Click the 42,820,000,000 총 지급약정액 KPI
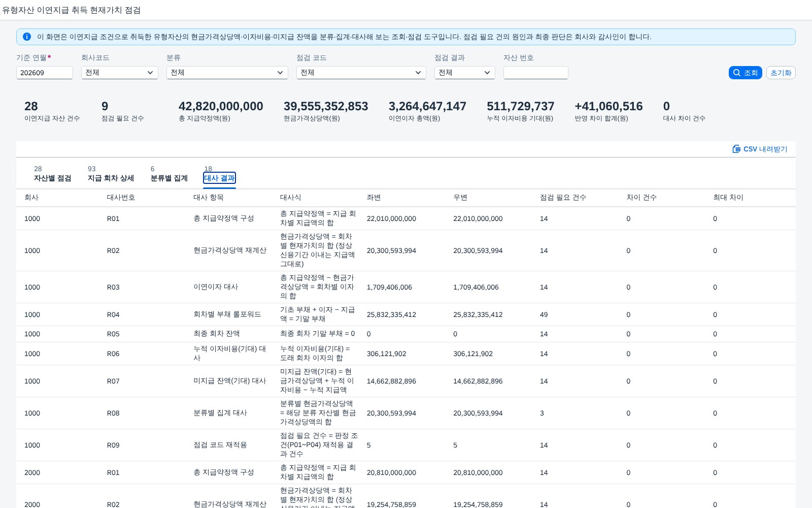 click(x=221, y=106)
